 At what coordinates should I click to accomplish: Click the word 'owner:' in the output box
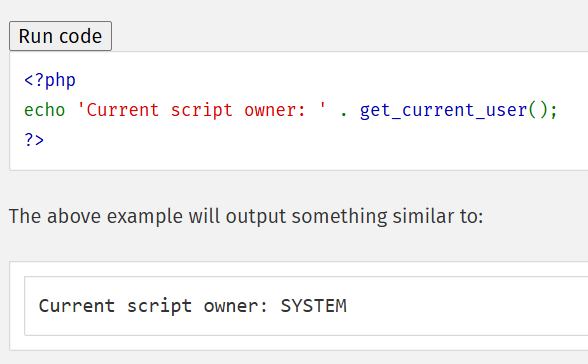[x=236, y=307]
